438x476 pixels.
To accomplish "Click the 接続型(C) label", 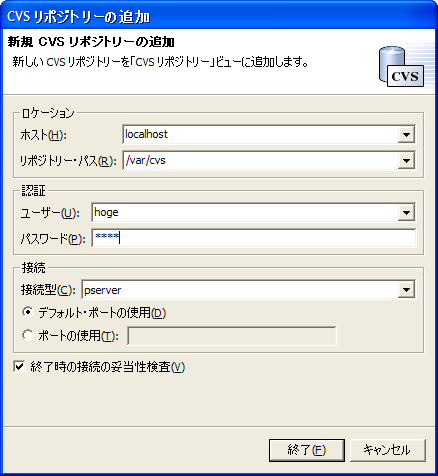I will (x=48, y=290).
